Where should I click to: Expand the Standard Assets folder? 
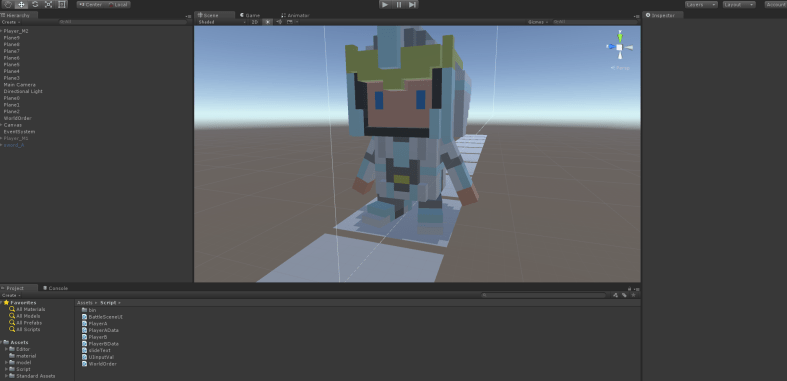7,375
